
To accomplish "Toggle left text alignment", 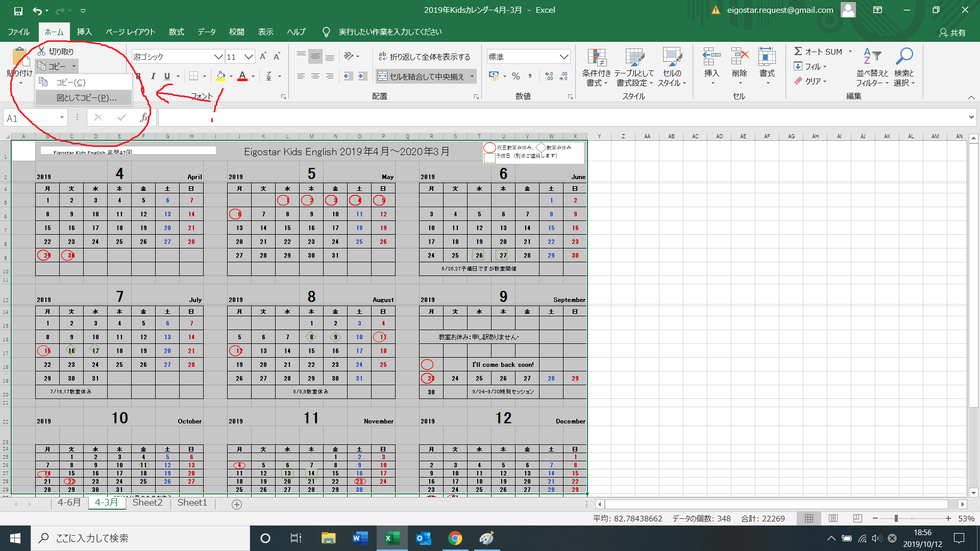I will click(301, 76).
